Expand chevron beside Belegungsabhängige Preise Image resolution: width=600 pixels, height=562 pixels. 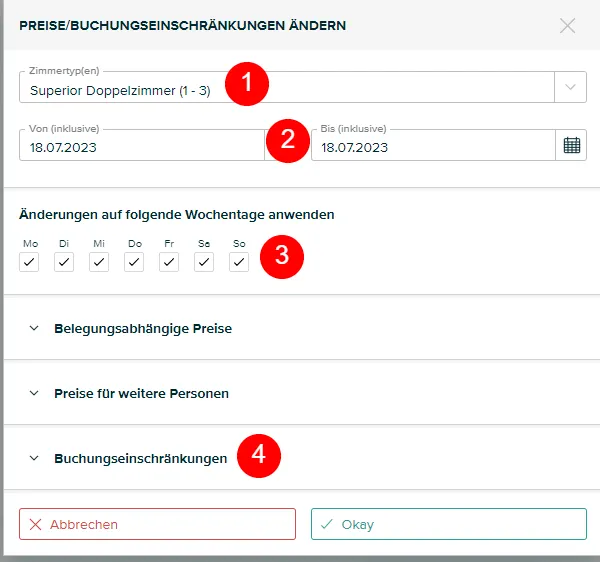coord(34,328)
